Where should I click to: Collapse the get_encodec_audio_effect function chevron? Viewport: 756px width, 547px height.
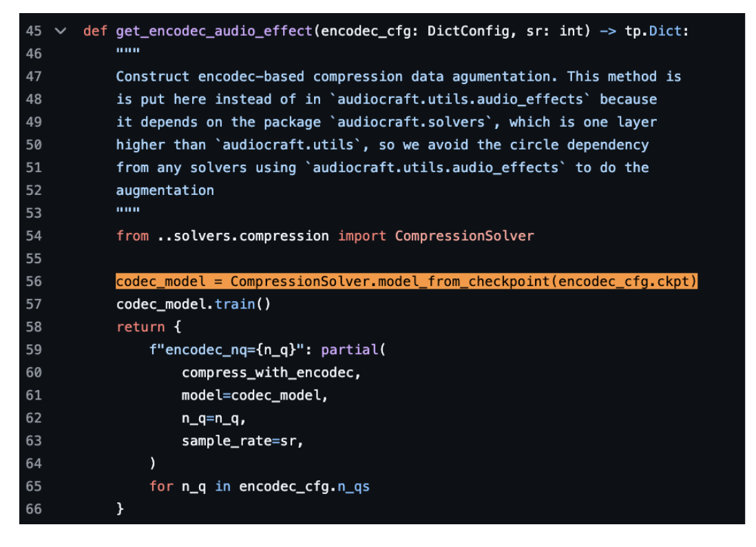click(61, 32)
